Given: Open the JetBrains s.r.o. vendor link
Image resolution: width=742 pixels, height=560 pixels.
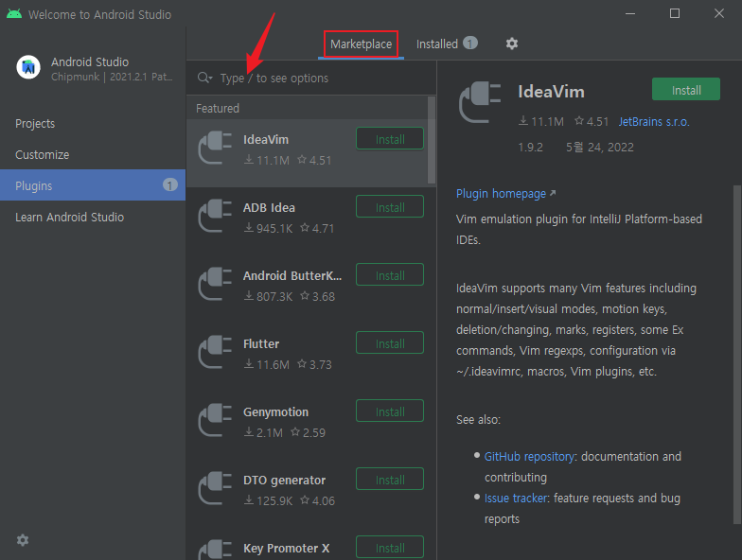Looking at the screenshot, I should [x=654, y=121].
